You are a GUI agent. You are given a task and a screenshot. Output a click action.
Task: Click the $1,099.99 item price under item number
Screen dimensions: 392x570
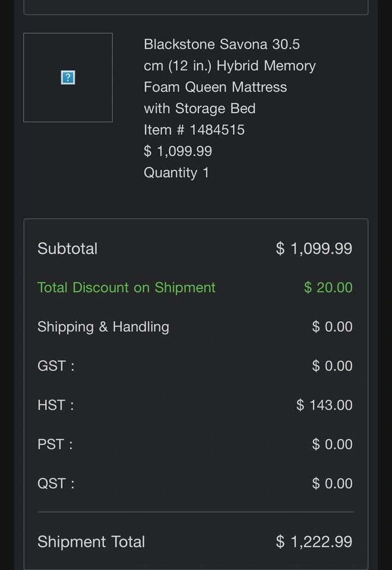(x=178, y=151)
